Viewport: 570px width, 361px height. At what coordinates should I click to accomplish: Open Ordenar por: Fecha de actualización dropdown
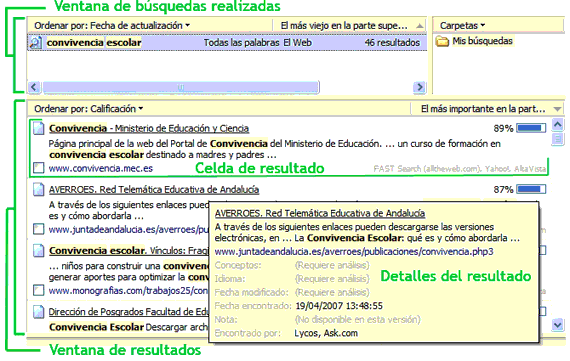pos(112,25)
